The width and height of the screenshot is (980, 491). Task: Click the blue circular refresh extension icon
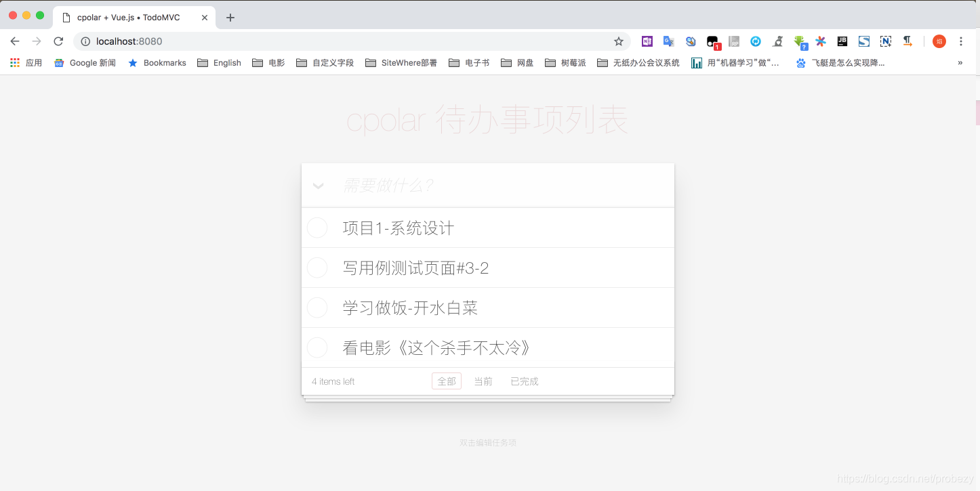coord(756,41)
